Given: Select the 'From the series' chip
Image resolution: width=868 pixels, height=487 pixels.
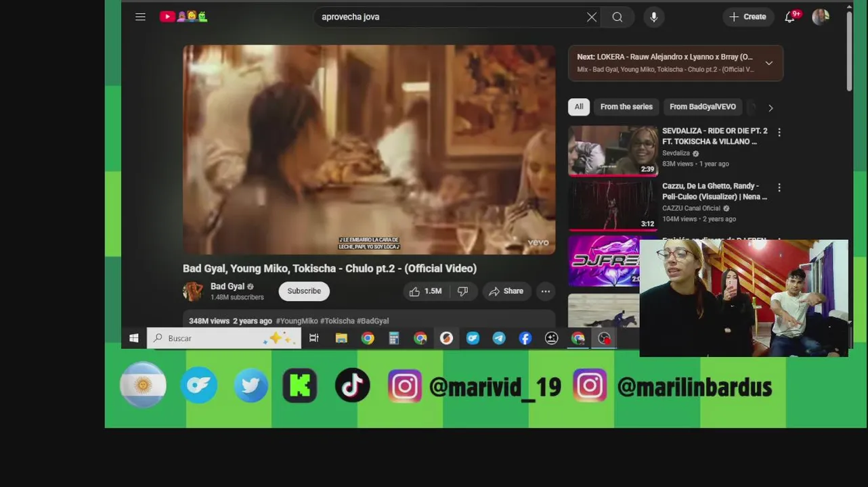Looking at the screenshot, I should pyautogui.click(x=626, y=107).
